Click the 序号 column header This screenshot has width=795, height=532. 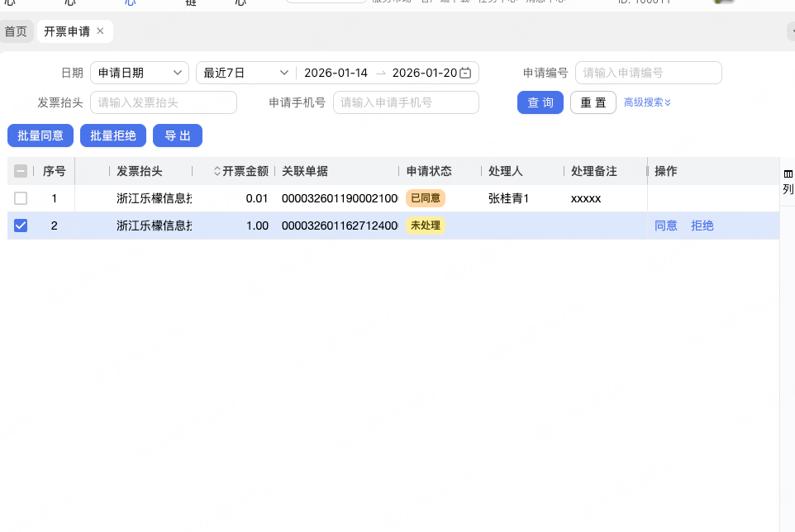(55, 171)
